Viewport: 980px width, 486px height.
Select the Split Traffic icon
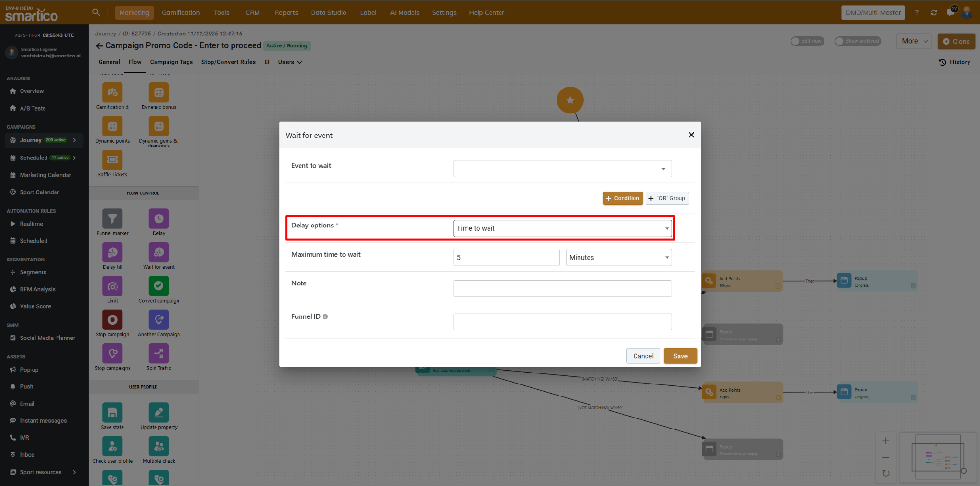(158, 354)
